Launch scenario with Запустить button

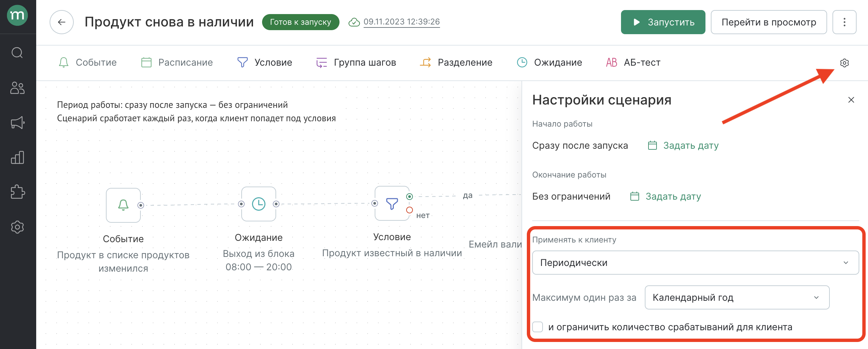coord(663,22)
